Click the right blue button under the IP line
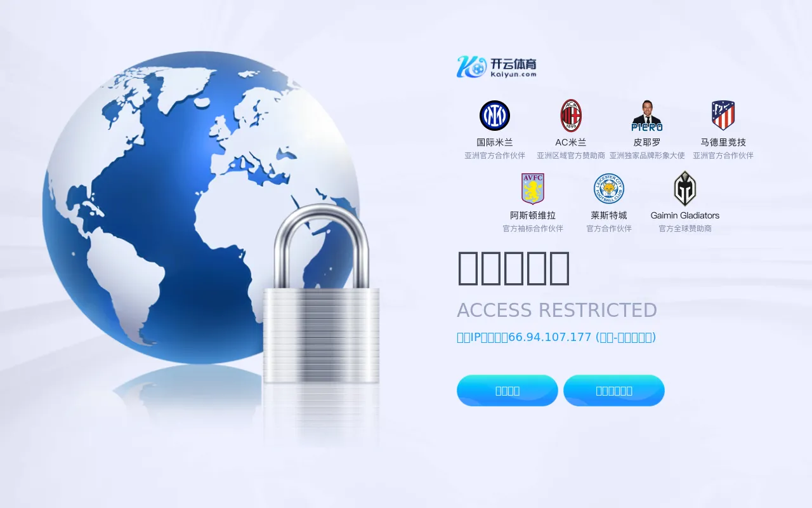Screen dimensions: 812x508 pos(614,391)
